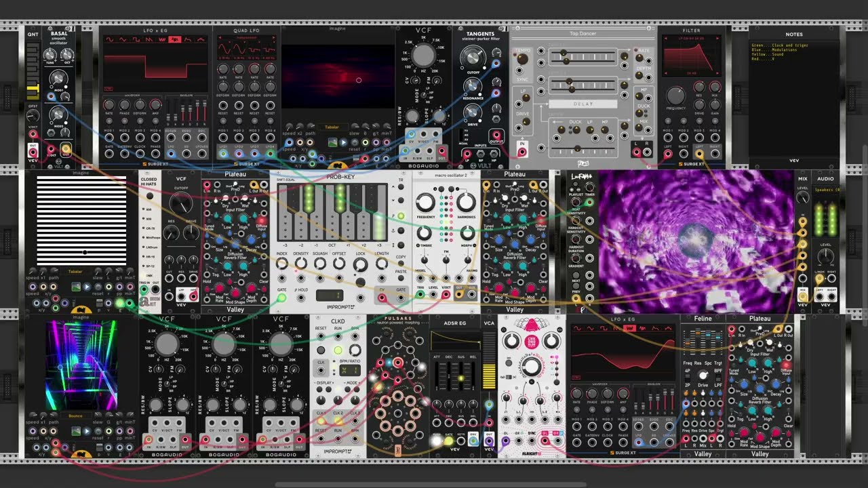Click the frequency knob on the Surge XT FILTER module
The image size is (868, 488).
[675, 96]
